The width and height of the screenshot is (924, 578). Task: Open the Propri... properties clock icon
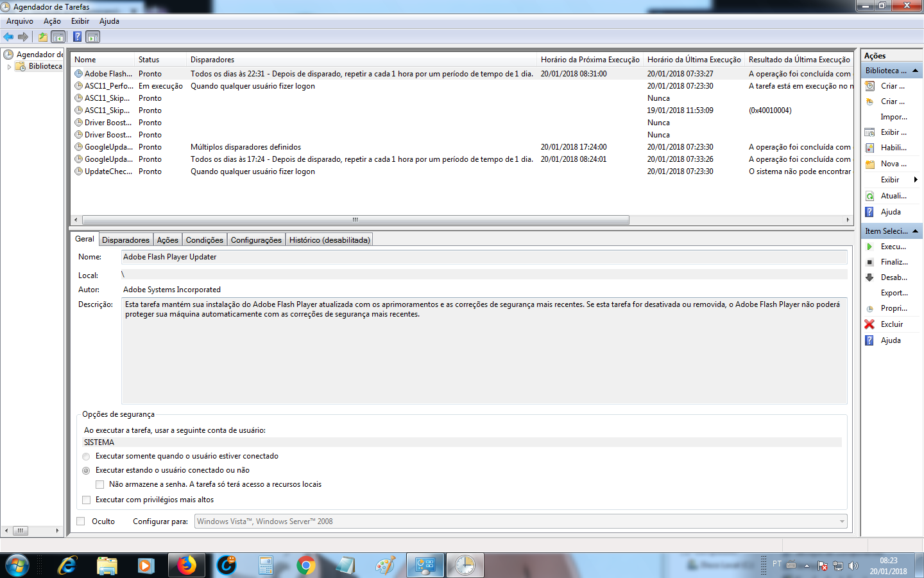(870, 308)
